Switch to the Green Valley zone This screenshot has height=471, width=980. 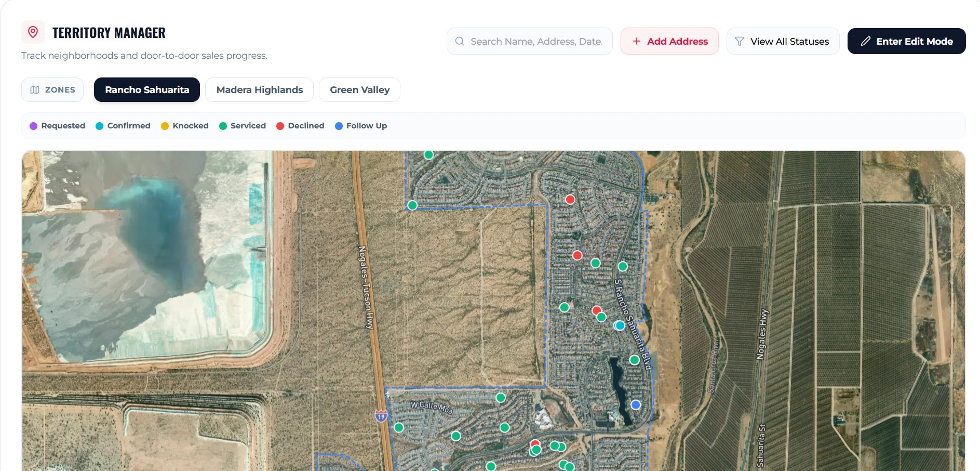tap(359, 89)
